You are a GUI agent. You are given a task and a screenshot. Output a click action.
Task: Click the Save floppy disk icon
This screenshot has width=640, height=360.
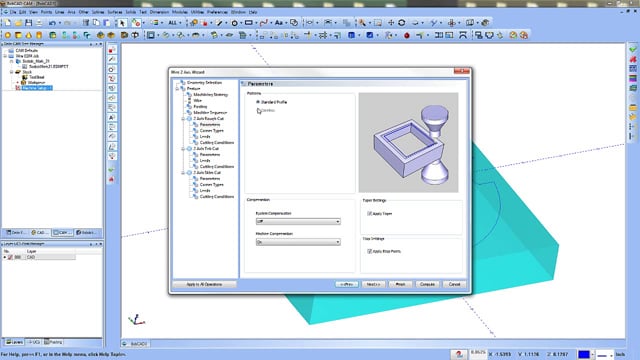pos(28,23)
